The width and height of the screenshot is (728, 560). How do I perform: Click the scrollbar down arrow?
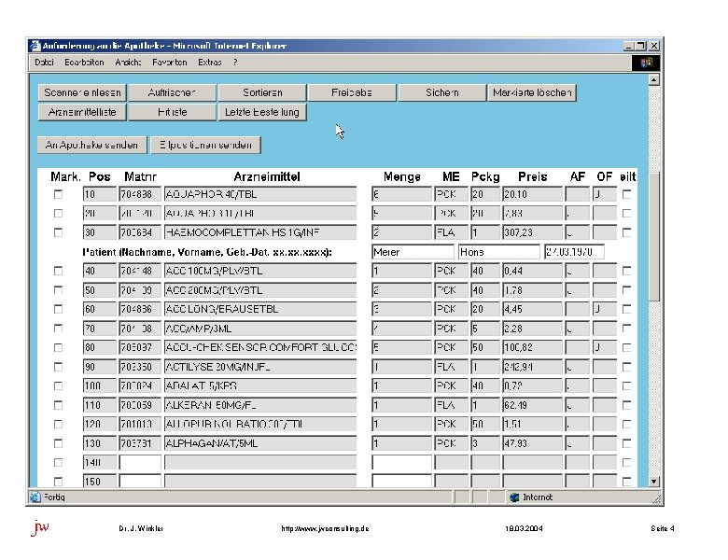click(x=653, y=482)
